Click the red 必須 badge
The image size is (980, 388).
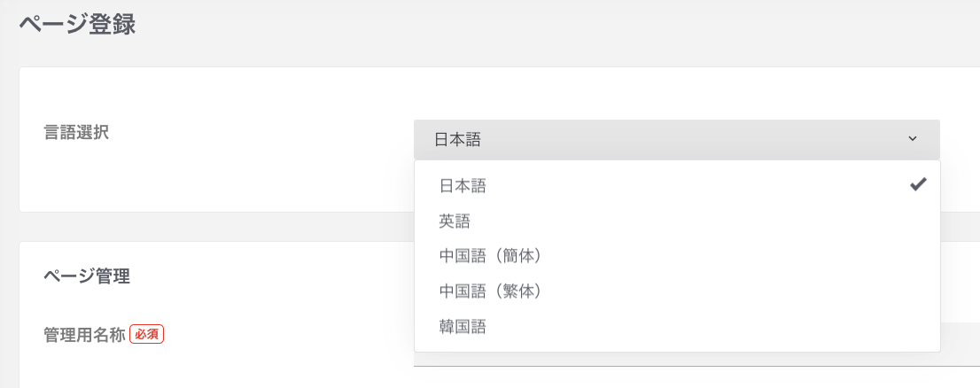coord(147,334)
